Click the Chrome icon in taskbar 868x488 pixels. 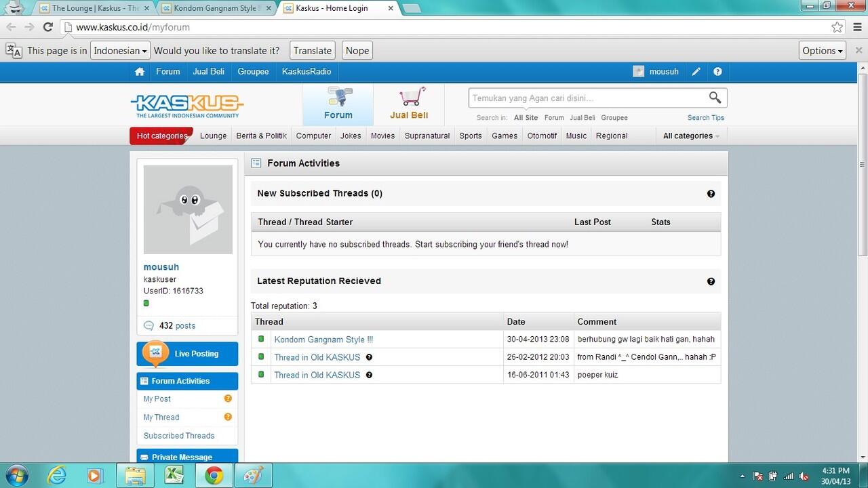(214, 476)
